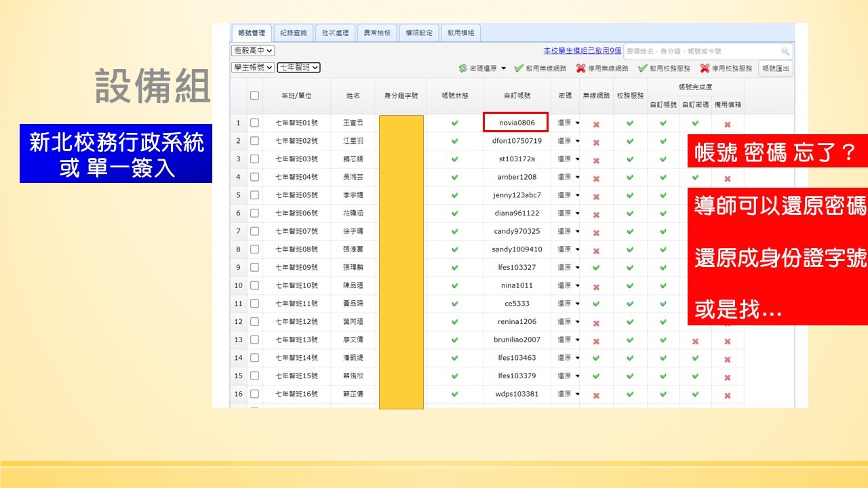868x488 pixels.
Task: Click the 無線網路 green check in the lfes103327 row
Action: pyautogui.click(x=596, y=268)
